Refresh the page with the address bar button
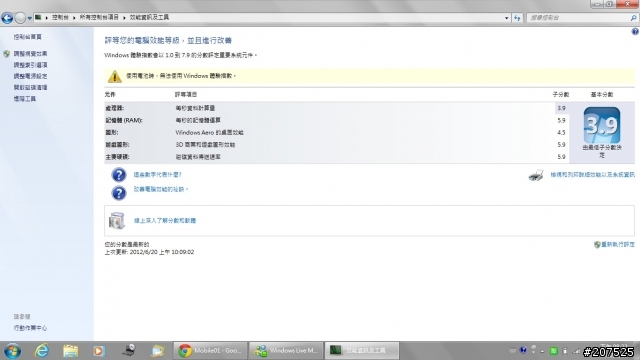 point(517,18)
